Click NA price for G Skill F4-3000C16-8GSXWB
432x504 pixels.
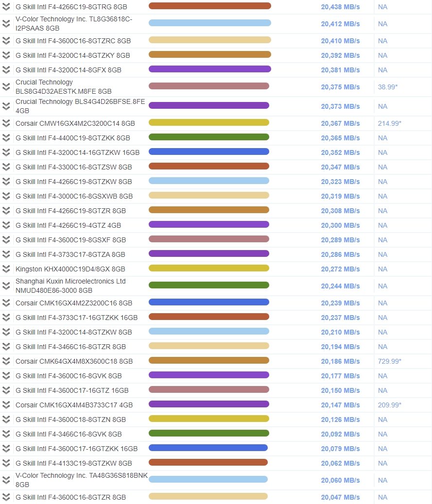382,196
